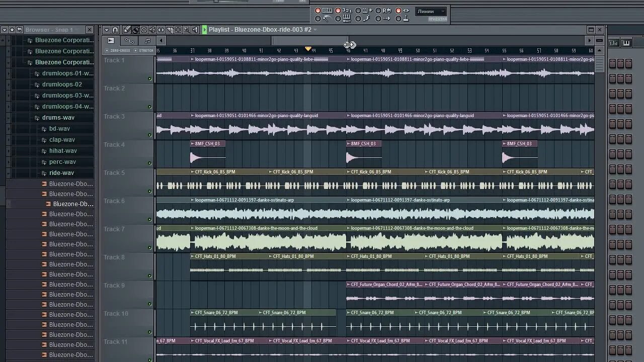Toggle mute dot on Track 7
This screenshot has height=362, width=644.
149,247
